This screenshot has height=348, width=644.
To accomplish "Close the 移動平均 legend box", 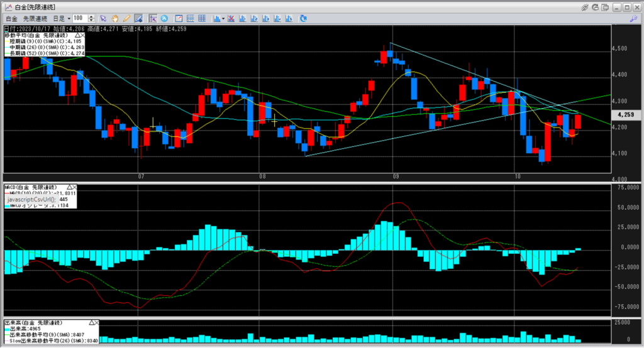I will pyautogui.click(x=82, y=36).
